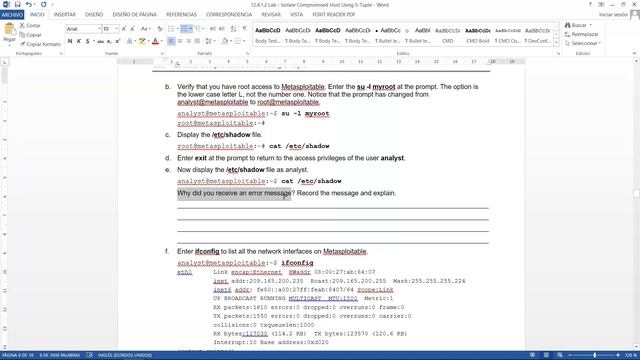This screenshot has height=360, width=640.
Task: Toggle underline (S) formatting
Action: point(87,41)
